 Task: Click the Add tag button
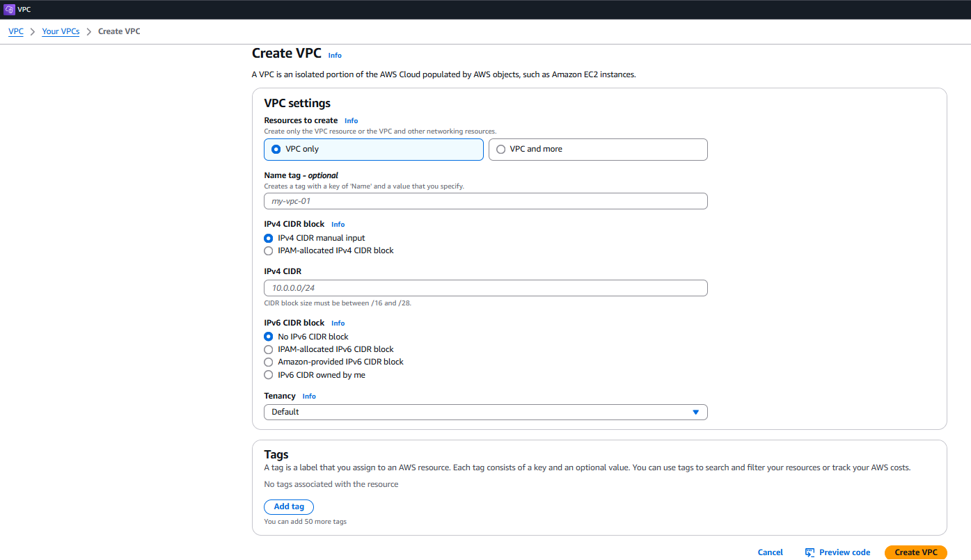pos(288,506)
